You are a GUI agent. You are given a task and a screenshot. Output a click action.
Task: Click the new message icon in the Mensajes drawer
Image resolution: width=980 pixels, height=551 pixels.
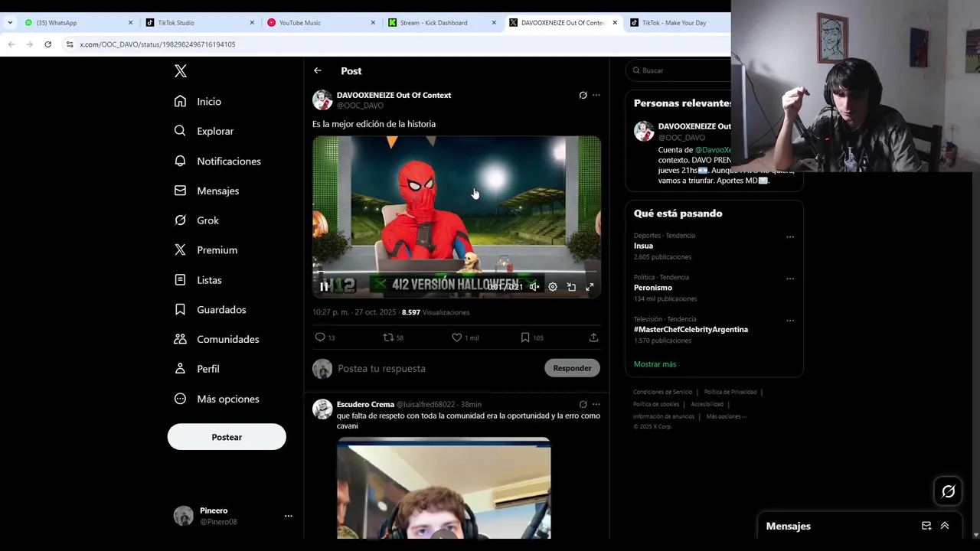click(926, 526)
